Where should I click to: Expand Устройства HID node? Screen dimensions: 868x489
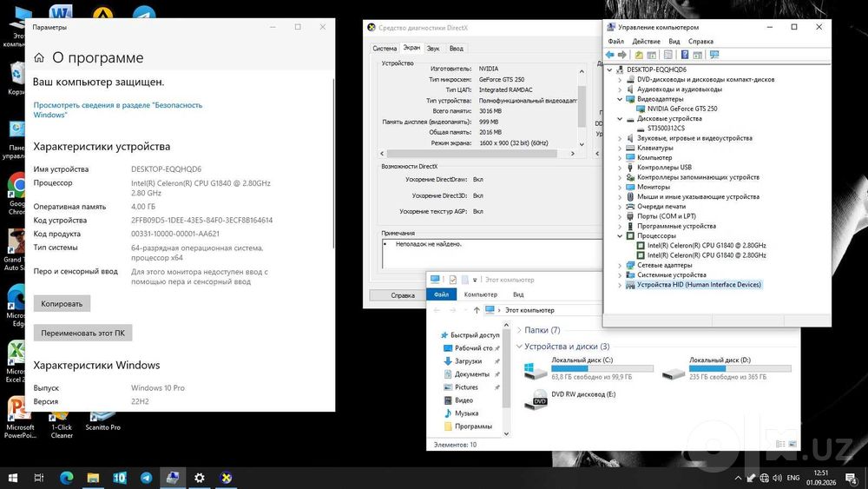[620, 285]
